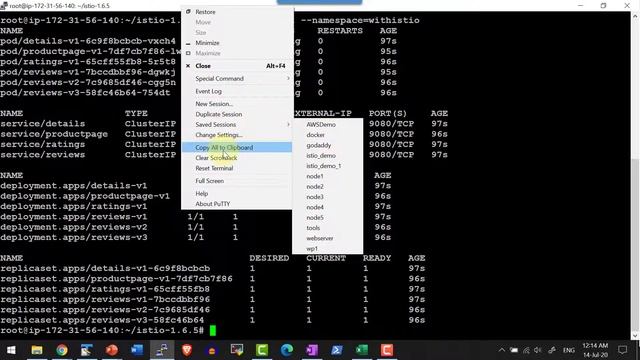Viewport: 640px width, 360px height.
Task: Open Event Log from the PuTTY menu
Action: pyautogui.click(x=237, y=91)
